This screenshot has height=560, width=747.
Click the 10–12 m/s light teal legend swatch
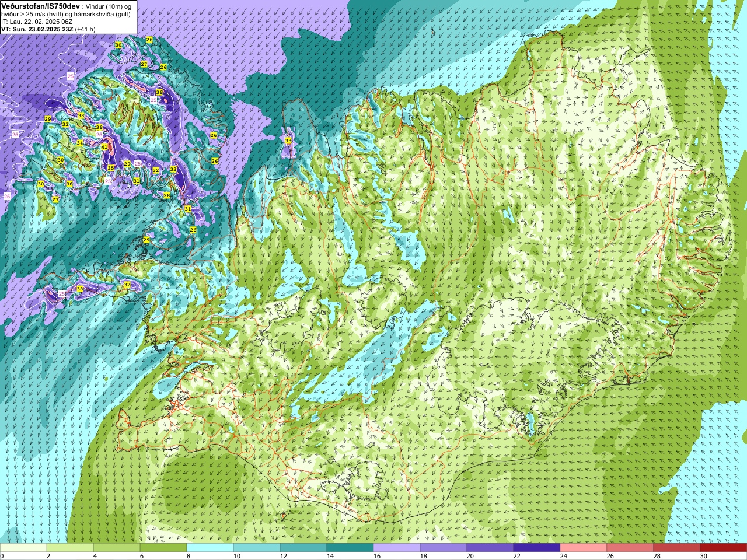point(257,548)
